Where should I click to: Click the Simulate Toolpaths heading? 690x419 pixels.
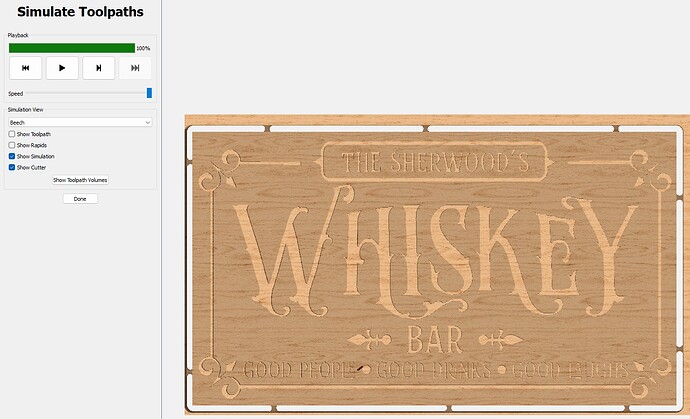(80, 12)
